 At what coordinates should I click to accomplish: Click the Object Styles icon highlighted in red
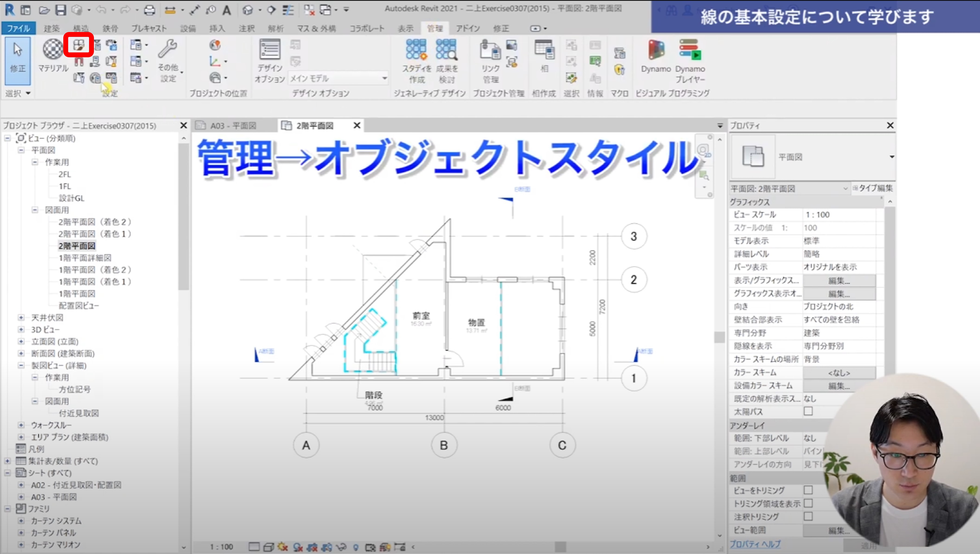(x=78, y=45)
